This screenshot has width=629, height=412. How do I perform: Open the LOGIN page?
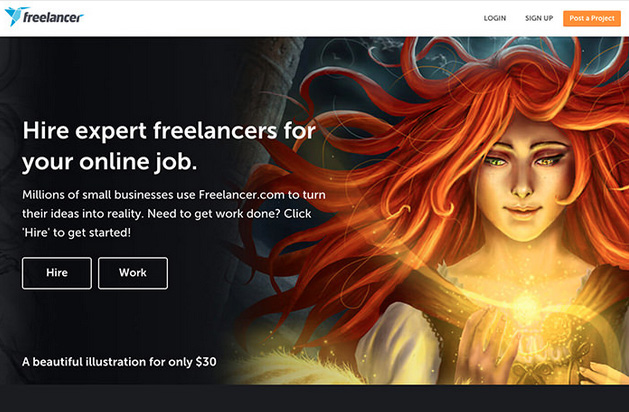[494, 18]
